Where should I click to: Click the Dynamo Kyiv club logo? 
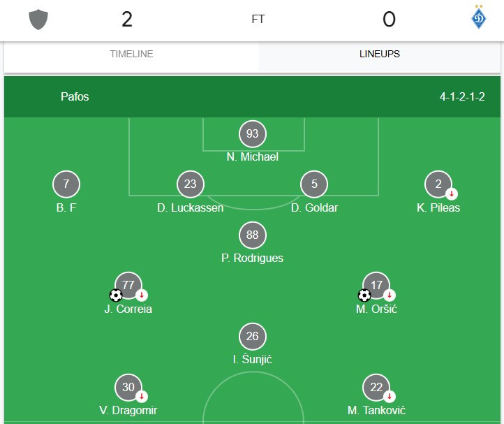[479, 19]
